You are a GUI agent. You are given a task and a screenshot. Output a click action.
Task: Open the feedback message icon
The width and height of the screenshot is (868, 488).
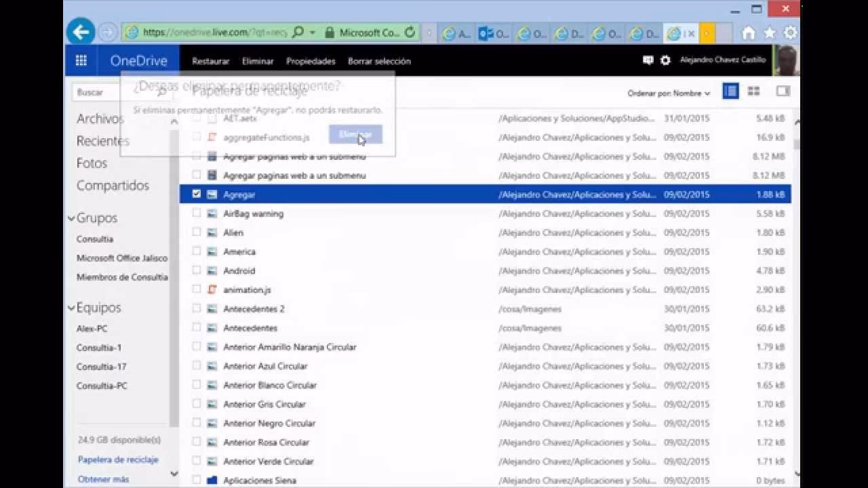tap(648, 60)
